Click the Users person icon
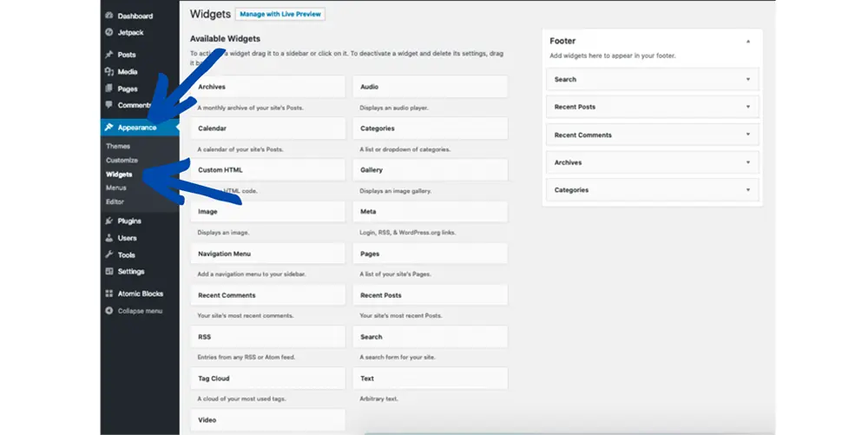This screenshot has height=435, width=868. pyautogui.click(x=109, y=238)
